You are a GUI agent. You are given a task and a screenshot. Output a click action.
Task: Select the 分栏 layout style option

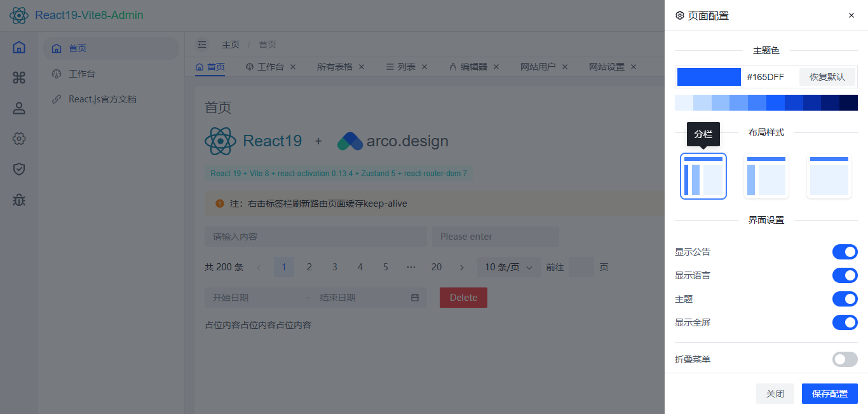[703, 176]
